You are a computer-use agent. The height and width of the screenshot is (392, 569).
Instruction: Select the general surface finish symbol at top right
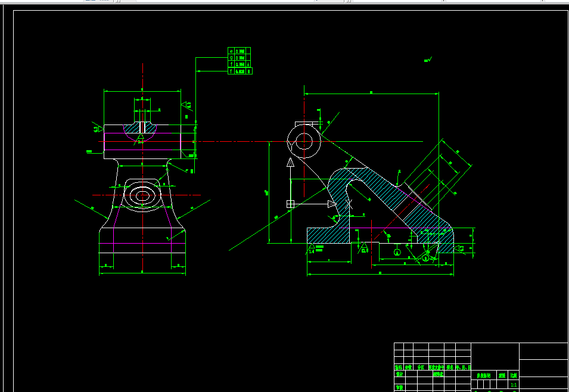point(428,60)
